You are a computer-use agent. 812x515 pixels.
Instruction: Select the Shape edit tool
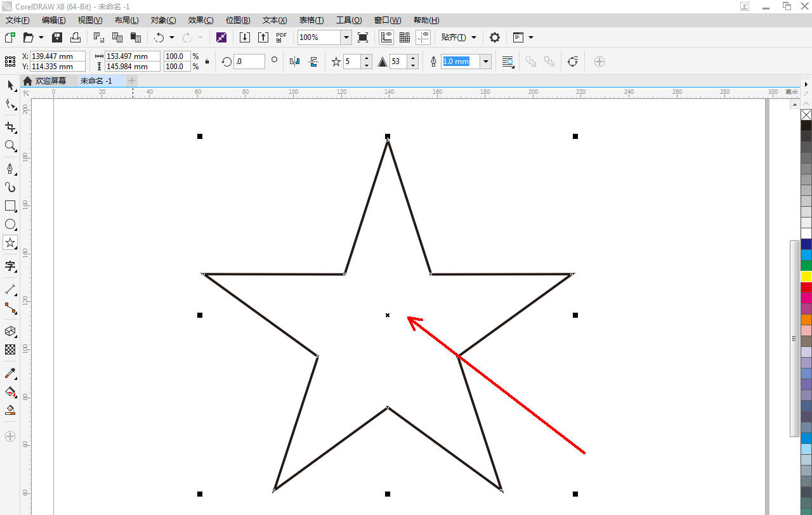[x=10, y=105]
